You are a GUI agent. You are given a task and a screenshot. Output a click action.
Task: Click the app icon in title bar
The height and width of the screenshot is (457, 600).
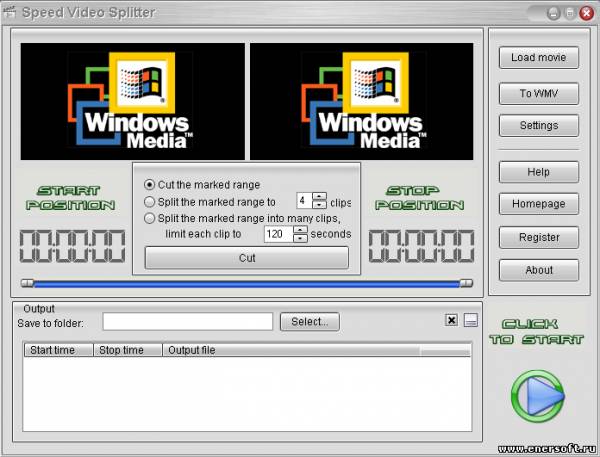pyautogui.click(x=10, y=12)
